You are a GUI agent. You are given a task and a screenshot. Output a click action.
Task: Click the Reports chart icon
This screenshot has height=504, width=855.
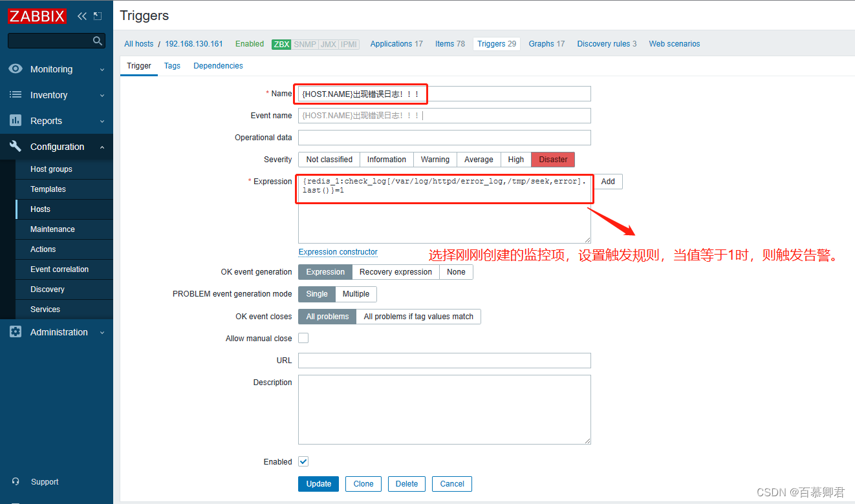point(16,121)
